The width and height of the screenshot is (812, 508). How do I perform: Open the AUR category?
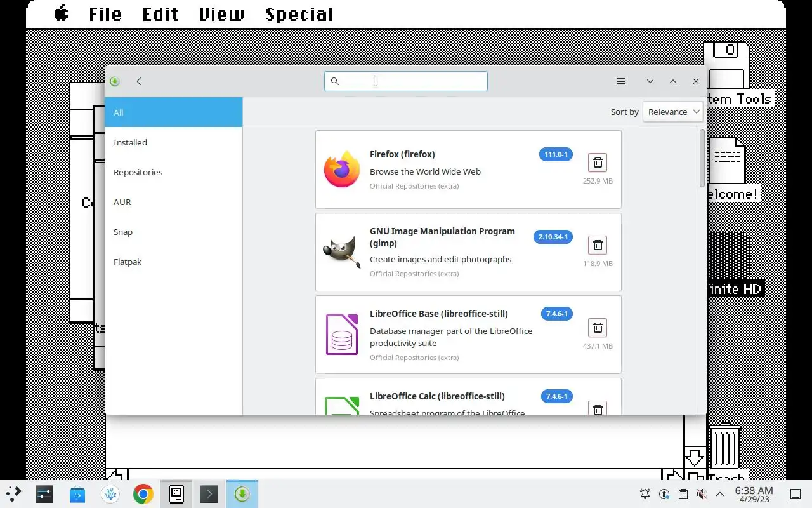click(173, 202)
